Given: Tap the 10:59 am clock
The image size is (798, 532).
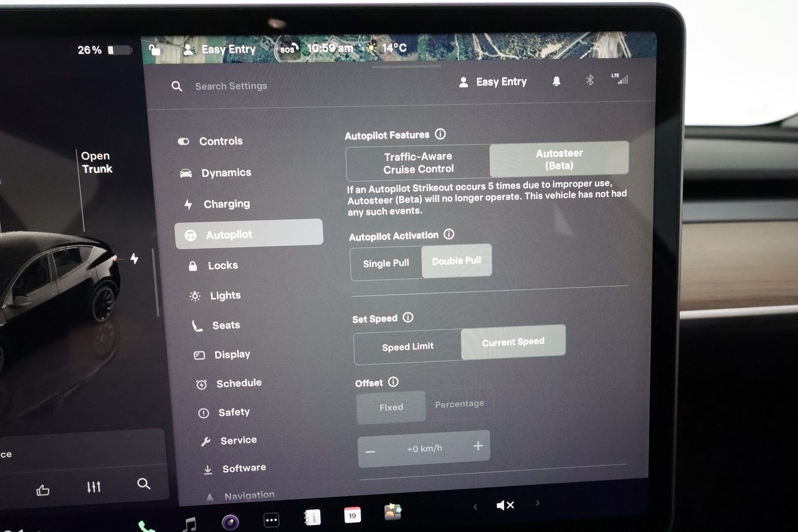Looking at the screenshot, I should coord(330,48).
